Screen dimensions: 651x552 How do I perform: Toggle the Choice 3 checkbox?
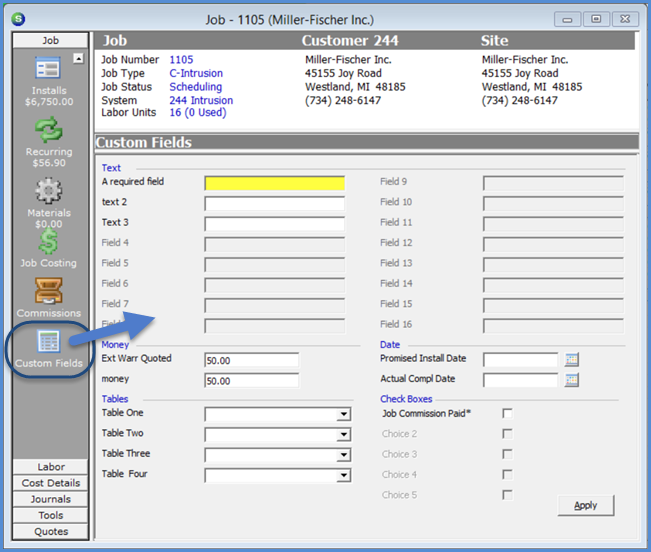tap(507, 454)
